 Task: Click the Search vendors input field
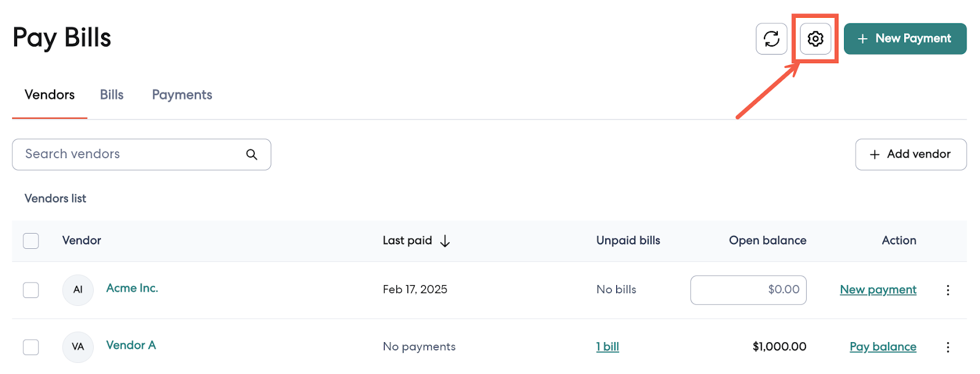pos(129,155)
